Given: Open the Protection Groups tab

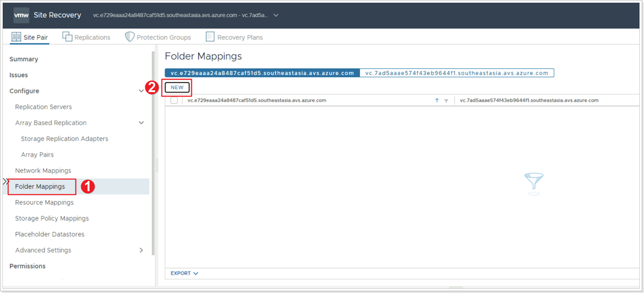Looking at the screenshot, I should coord(158,37).
